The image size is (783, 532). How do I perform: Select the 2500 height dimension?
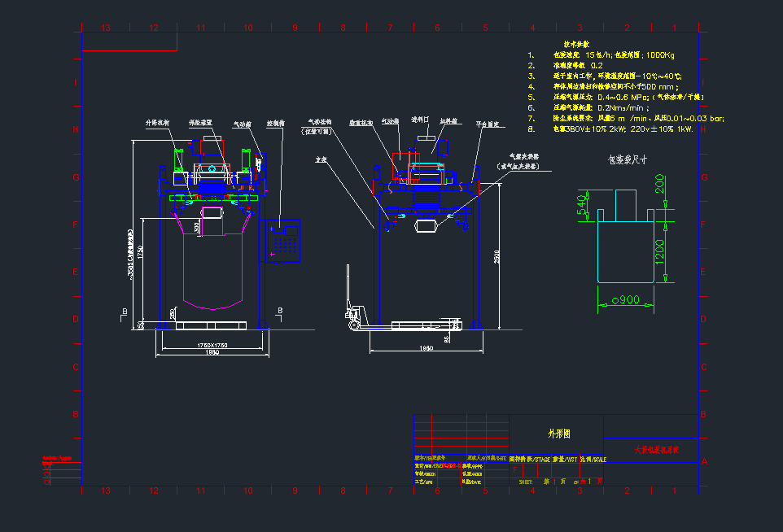[x=496, y=257]
